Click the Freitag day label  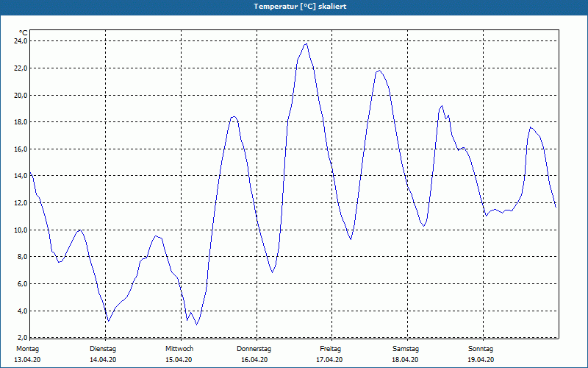coord(330,349)
